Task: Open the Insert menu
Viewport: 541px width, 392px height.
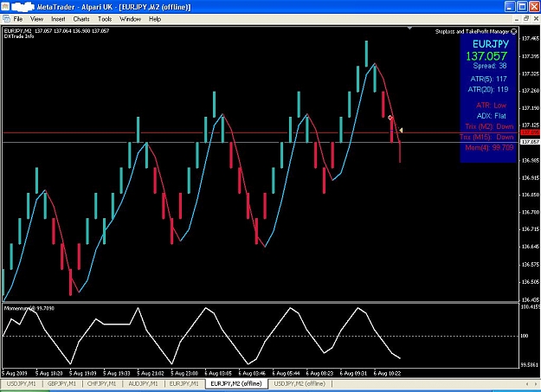Action: pyautogui.click(x=58, y=19)
